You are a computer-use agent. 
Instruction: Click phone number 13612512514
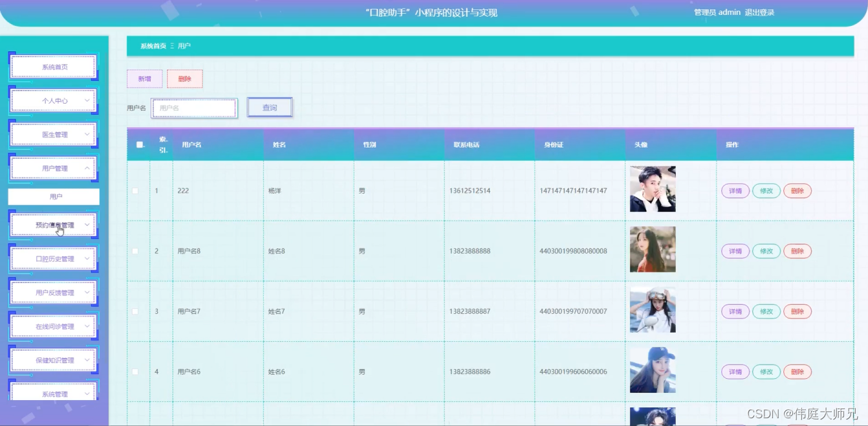coord(470,191)
